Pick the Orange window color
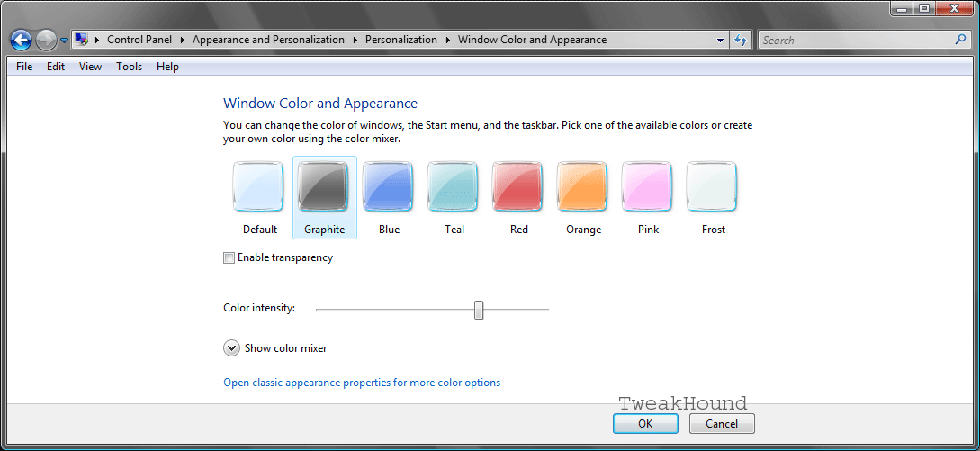Image resolution: width=980 pixels, height=451 pixels. pyautogui.click(x=583, y=187)
